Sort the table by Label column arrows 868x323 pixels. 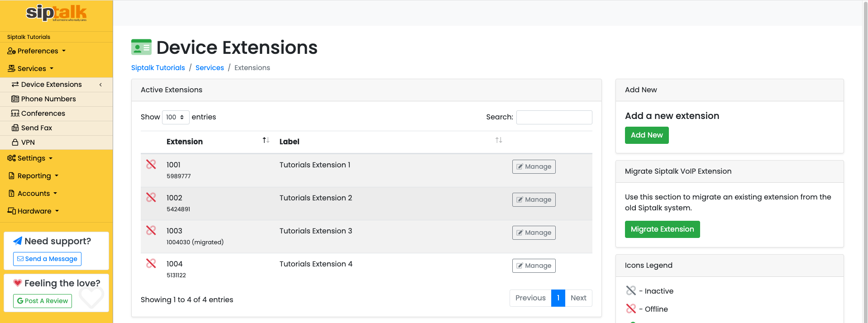tap(499, 140)
